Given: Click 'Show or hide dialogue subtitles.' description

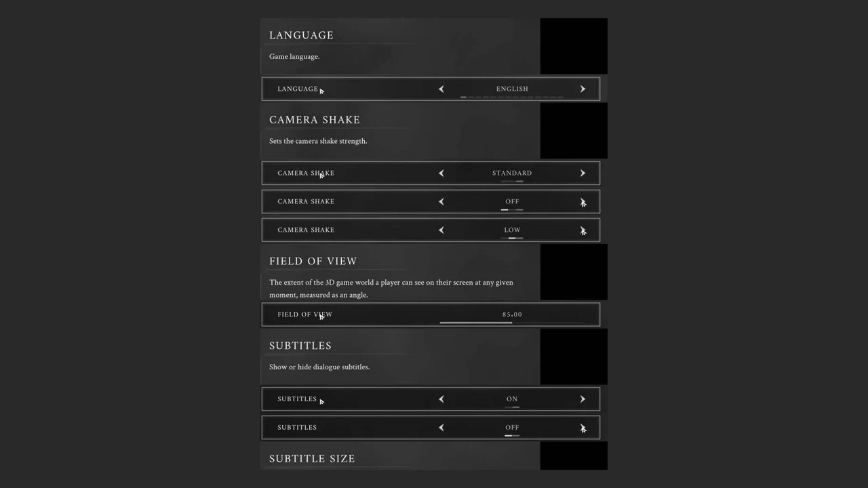Looking at the screenshot, I should tap(319, 367).
